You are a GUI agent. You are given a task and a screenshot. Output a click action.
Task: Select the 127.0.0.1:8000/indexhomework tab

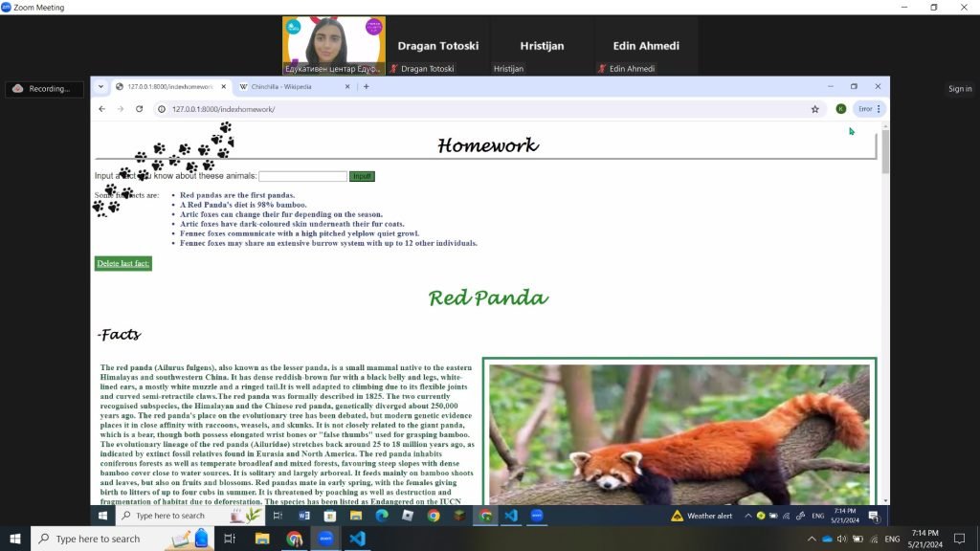coord(166,87)
